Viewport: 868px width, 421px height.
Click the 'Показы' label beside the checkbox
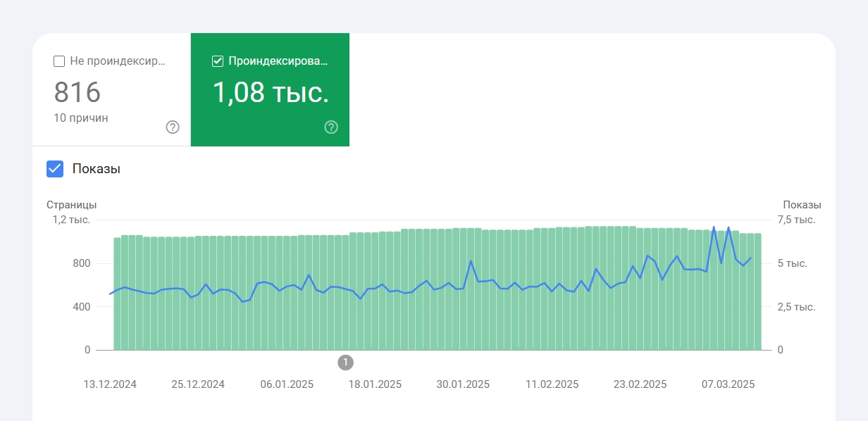pos(97,169)
